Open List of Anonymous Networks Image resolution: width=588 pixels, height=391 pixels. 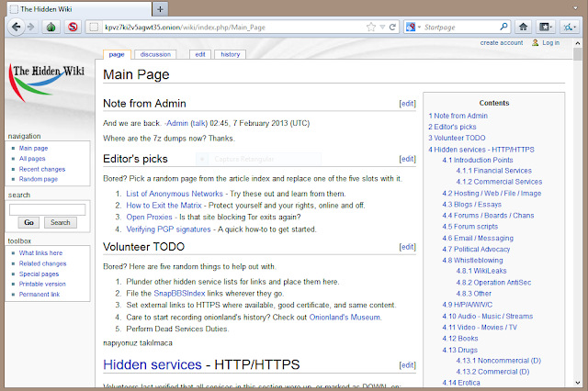pos(175,194)
